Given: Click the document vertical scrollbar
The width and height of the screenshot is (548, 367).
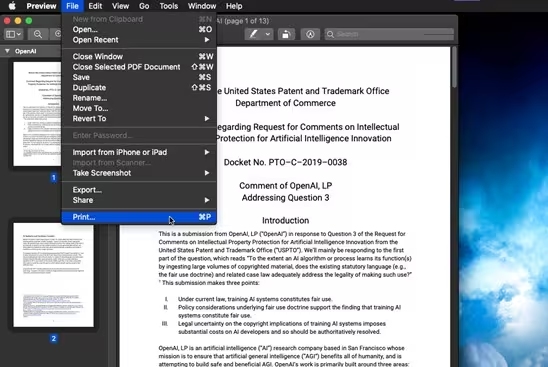Looking at the screenshot, I should pyautogui.click(x=454, y=67).
